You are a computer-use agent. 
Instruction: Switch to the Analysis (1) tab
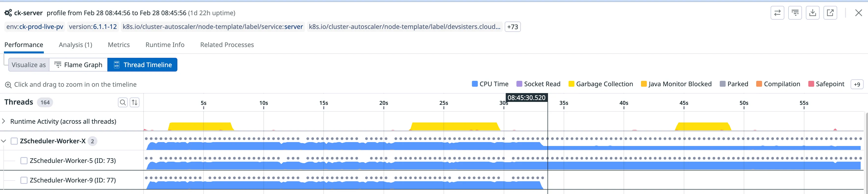(76, 45)
